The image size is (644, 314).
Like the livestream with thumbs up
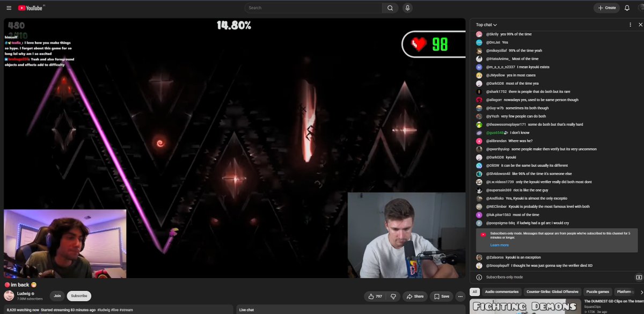(375, 296)
